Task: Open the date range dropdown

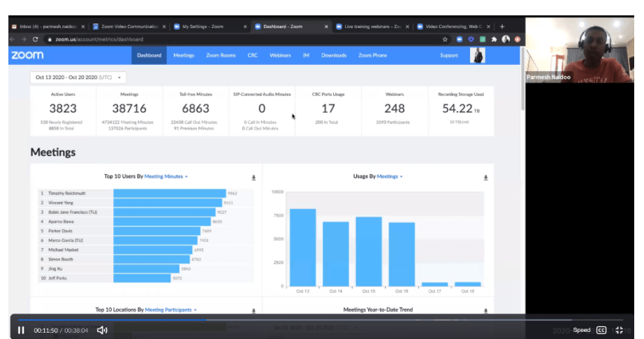Action: (x=78, y=78)
